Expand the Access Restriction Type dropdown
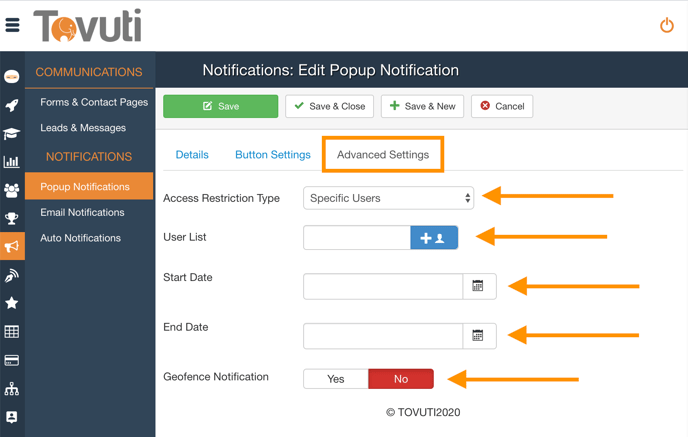This screenshot has width=688, height=437. (388, 198)
